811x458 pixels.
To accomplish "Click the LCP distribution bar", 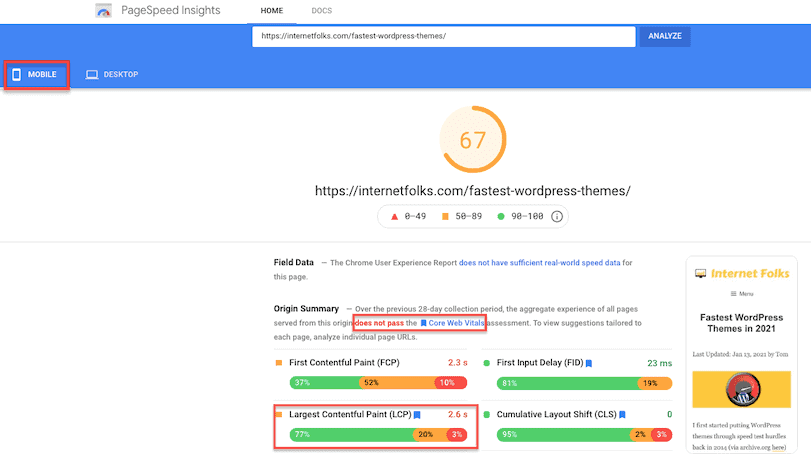I will [x=378, y=435].
